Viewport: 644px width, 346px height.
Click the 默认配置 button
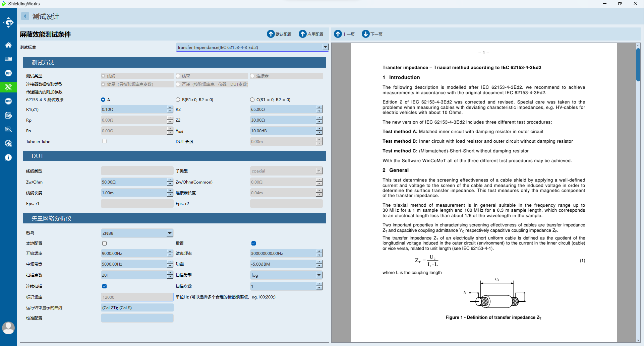pyautogui.click(x=279, y=34)
